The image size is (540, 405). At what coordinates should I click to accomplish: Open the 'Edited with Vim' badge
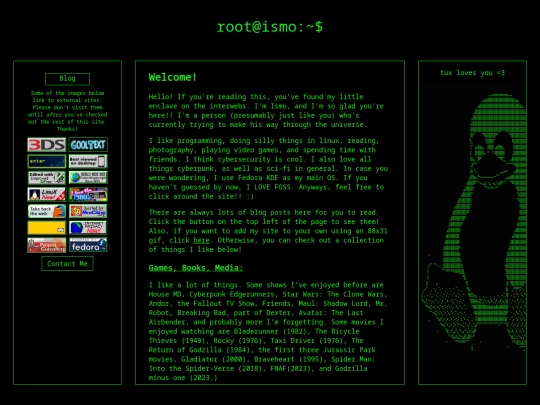click(x=46, y=178)
